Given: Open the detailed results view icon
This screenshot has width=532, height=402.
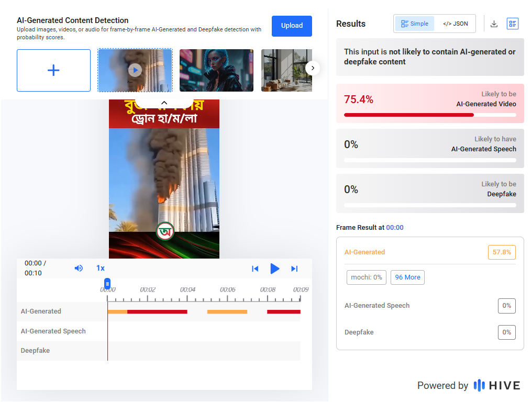Looking at the screenshot, I should click(513, 24).
